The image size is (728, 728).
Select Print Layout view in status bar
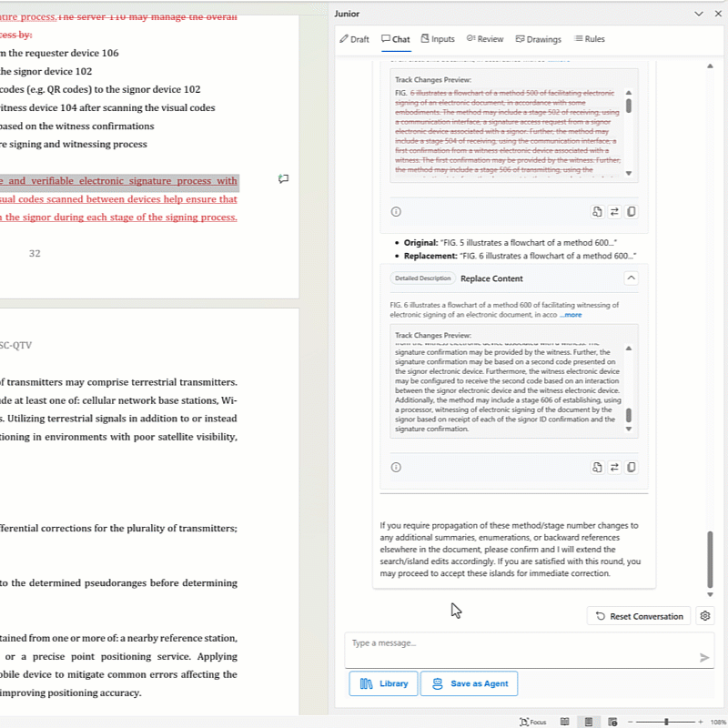(589, 722)
